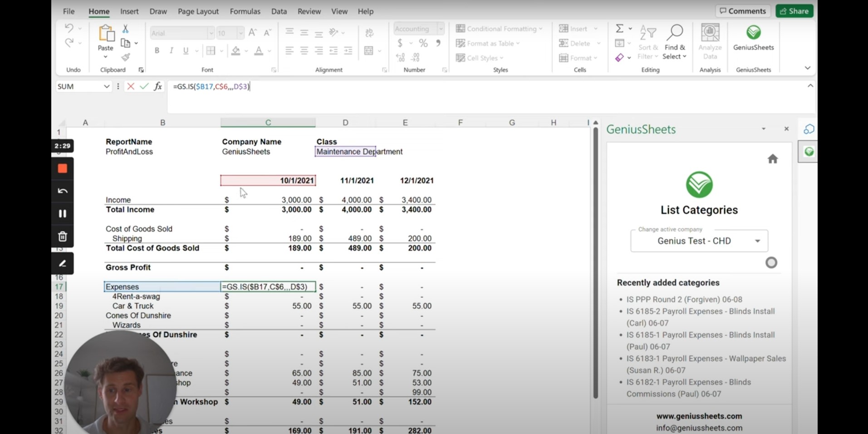The image size is (868, 434).
Task: Open the Fill Color bucket swatch
Action: [236, 51]
